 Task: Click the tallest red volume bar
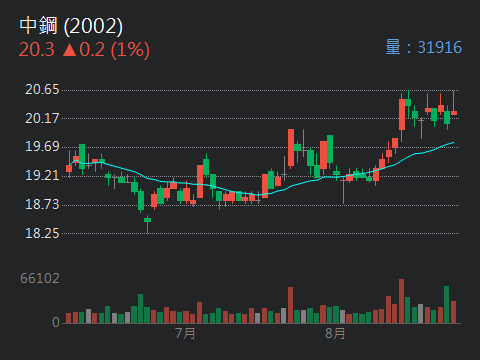401,301
